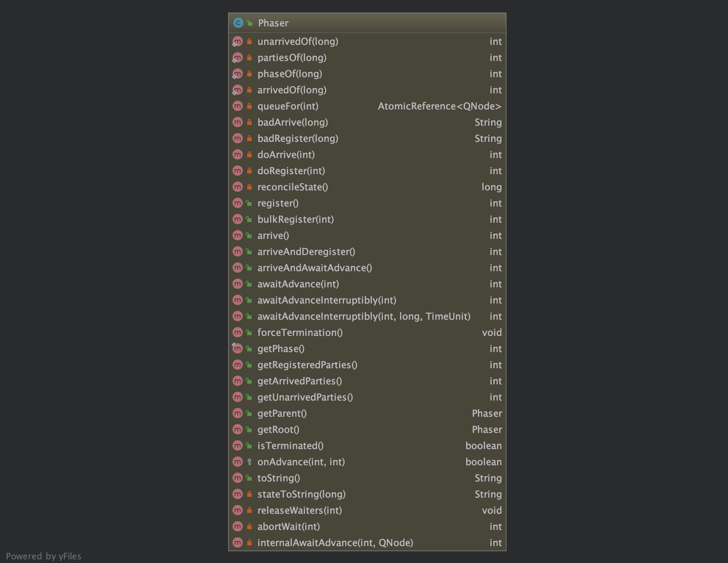The image size is (728, 563).
Task: Click the key icon beside onAdvance(int, int)
Action: coord(249,462)
